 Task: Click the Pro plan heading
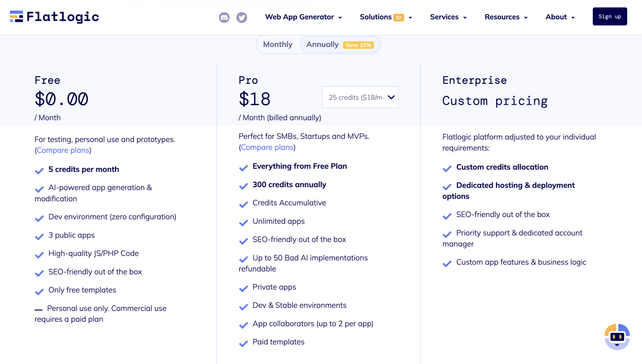248,80
